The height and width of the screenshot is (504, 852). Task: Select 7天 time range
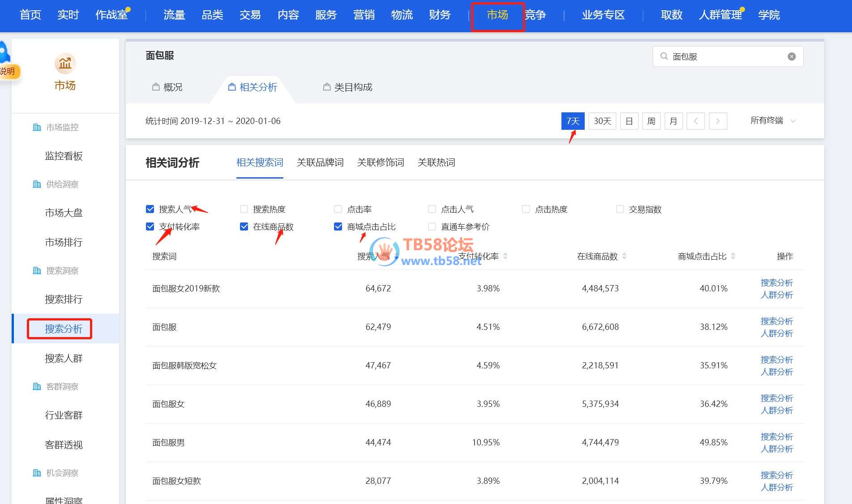[573, 121]
